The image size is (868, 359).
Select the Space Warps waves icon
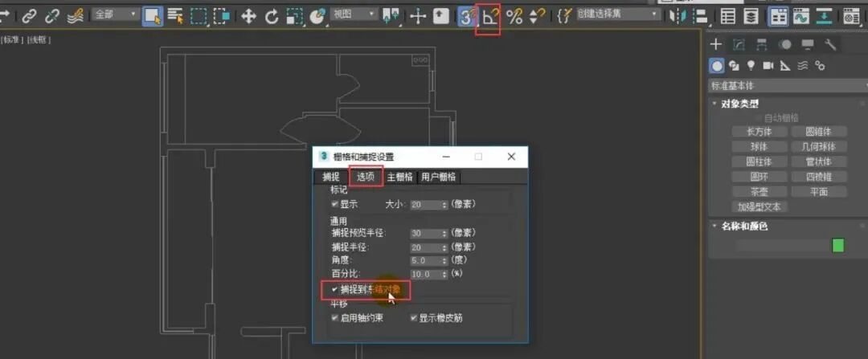pos(803,66)
